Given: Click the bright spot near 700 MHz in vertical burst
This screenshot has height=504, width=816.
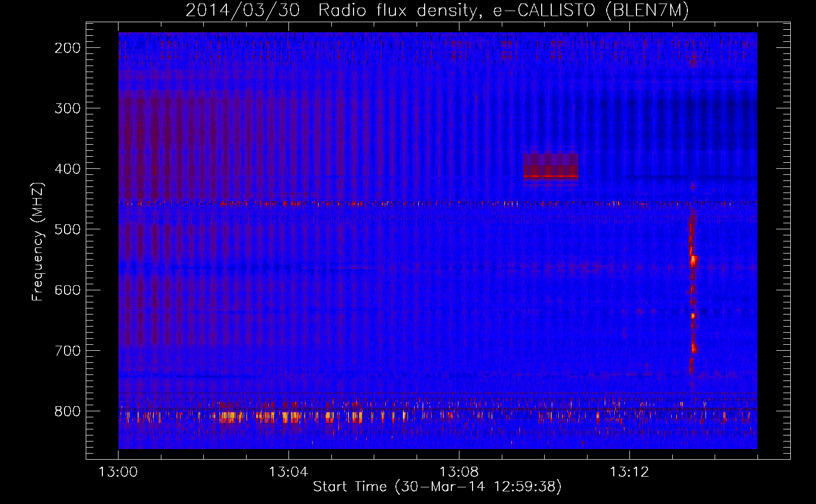Looking at the screenshot, I should tap(694, 347).
